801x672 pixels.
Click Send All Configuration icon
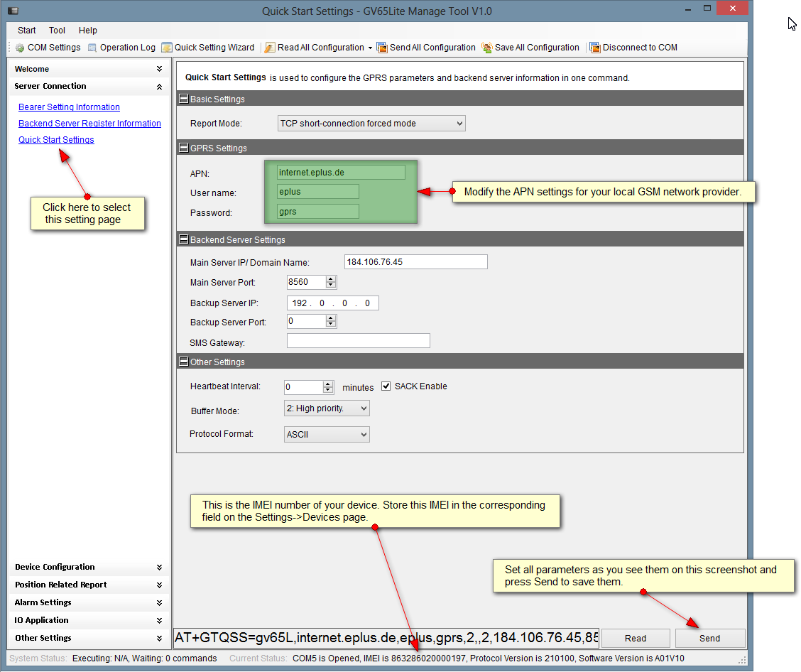pos(382,48)
